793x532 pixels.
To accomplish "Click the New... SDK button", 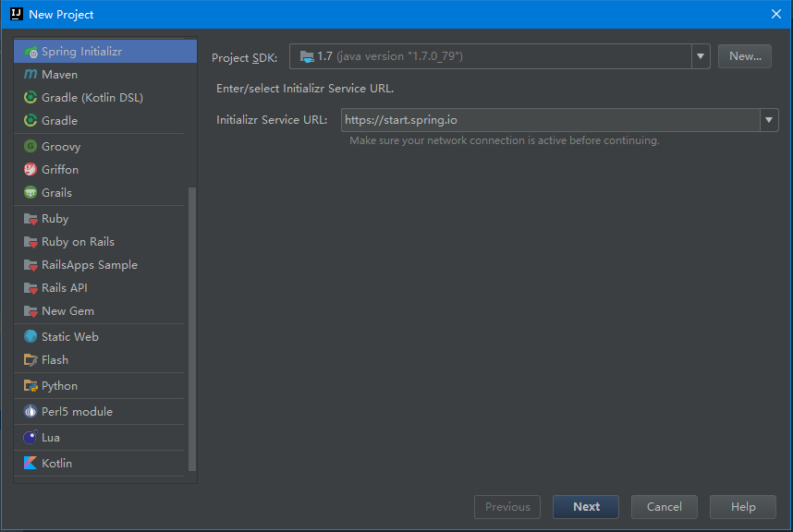I will [x=745, y=56].
